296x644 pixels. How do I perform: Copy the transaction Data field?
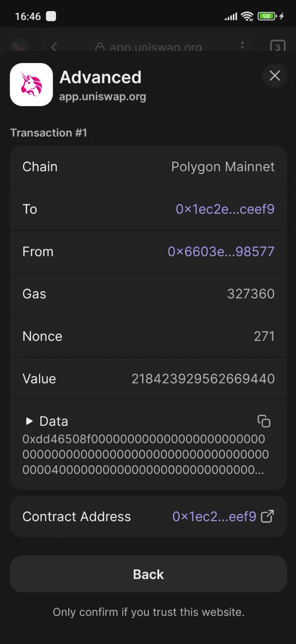(x=264, y=421)
